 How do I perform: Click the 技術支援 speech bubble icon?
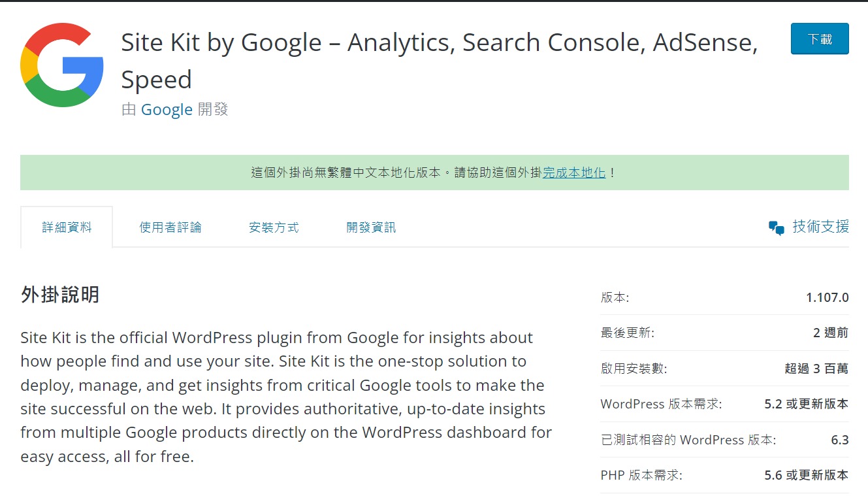click(776, 228)
